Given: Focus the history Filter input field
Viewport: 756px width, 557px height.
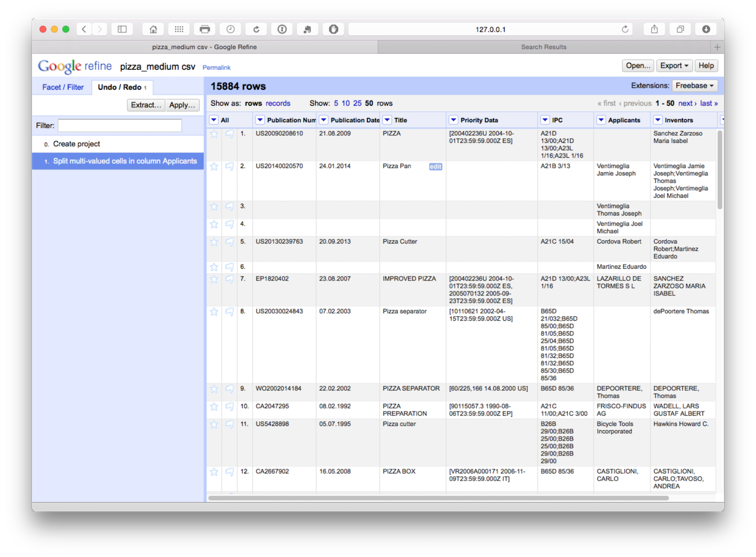Looking at the screenshot, I should pyautogui.click(x=120, y=125).
